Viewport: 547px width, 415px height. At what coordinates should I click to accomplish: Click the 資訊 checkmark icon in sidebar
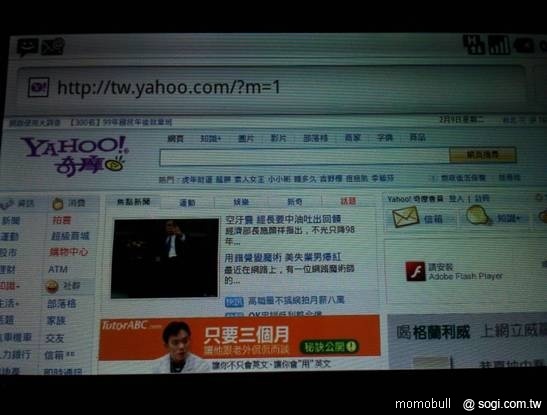tap(8, 204)
